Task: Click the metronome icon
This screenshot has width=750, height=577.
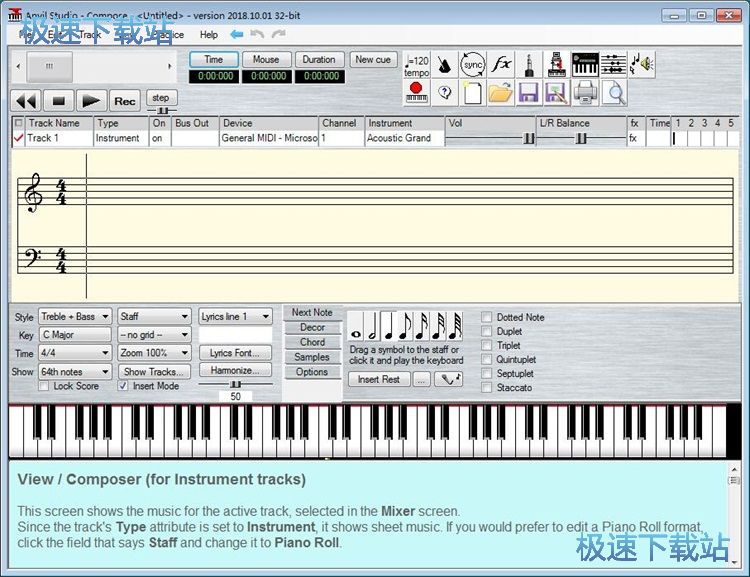Action: click(445, 66)
